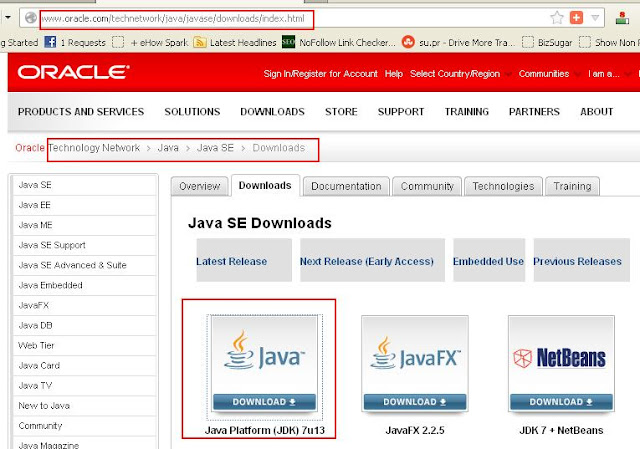Screen dimensions: 640x449
Task: Click the Latest Release link
Action: [231, 262]
